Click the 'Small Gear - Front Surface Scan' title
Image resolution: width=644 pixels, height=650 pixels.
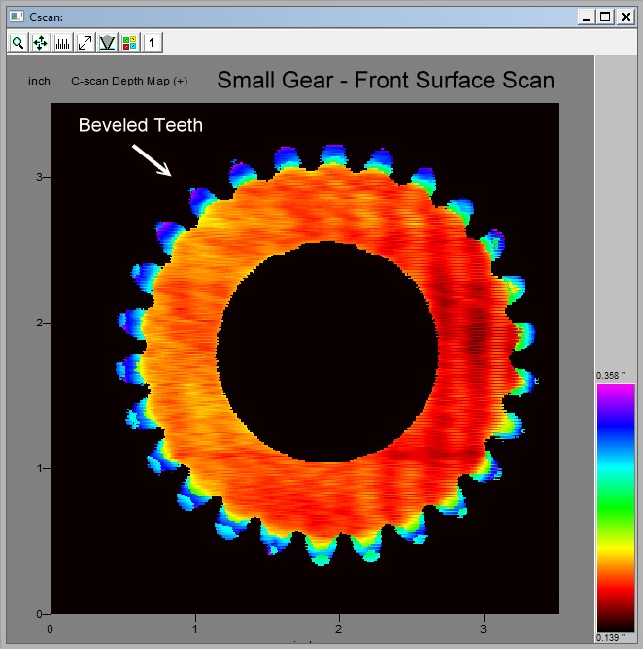[386, 80]
